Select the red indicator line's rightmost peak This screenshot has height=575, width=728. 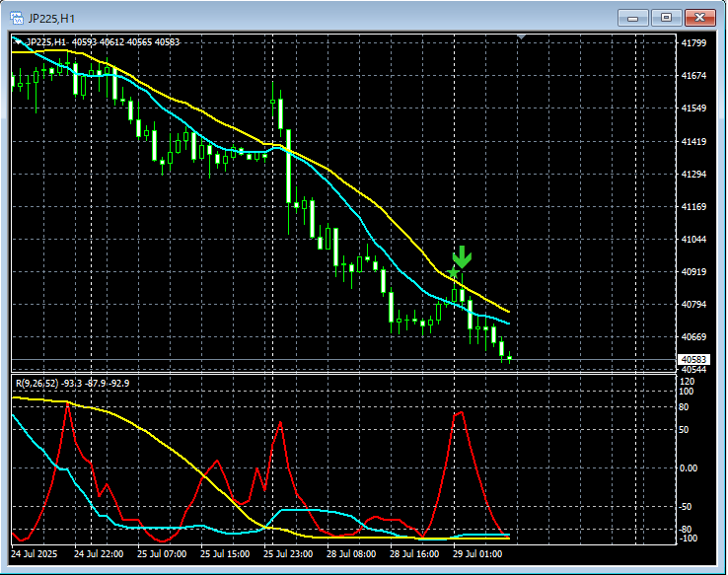click(x=460, y=412)
